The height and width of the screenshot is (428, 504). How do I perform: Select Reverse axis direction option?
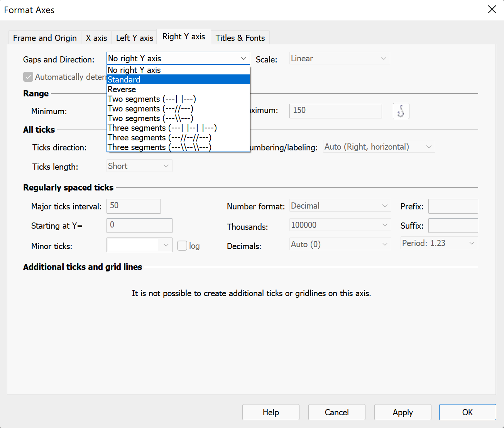[x=178, y=89]
